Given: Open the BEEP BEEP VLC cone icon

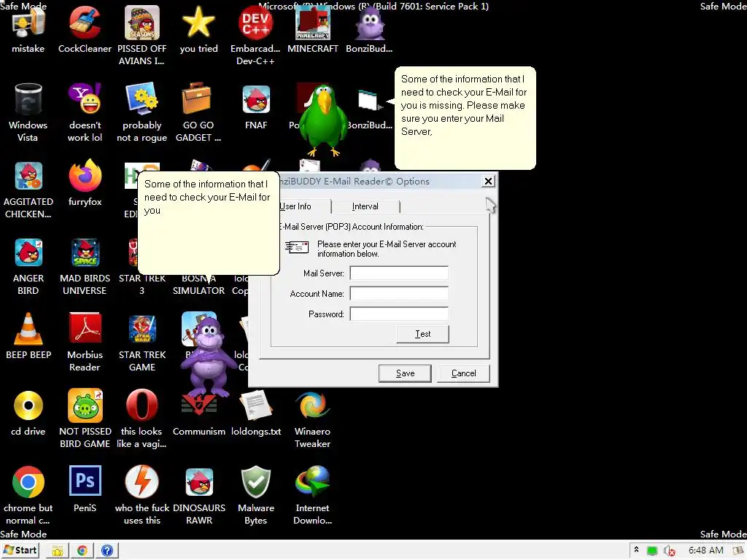Looking at the screenshot, I should point(28,329).
